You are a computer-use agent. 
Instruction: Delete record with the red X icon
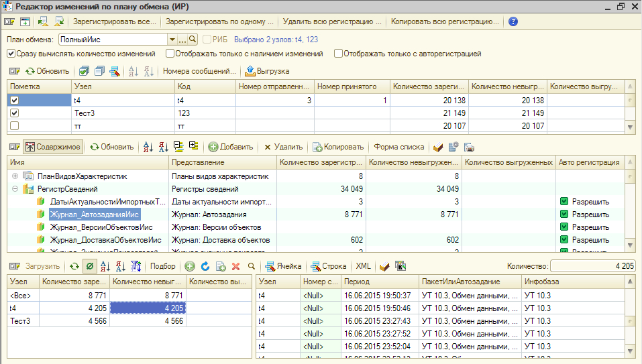click(x=236, y=267)
